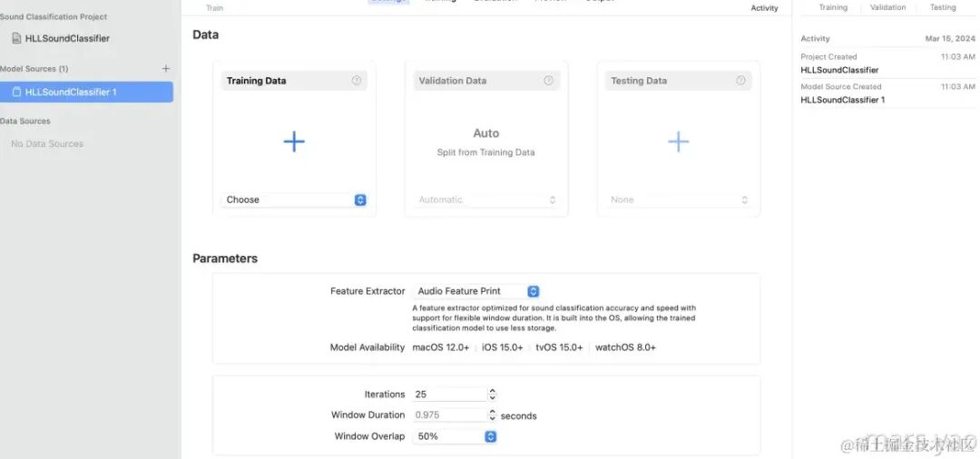The height and width of the screenshot is (459, 980).
Task: Click the Activity button in toolbar
Action: pyautogui.click(x=764, y=8)
